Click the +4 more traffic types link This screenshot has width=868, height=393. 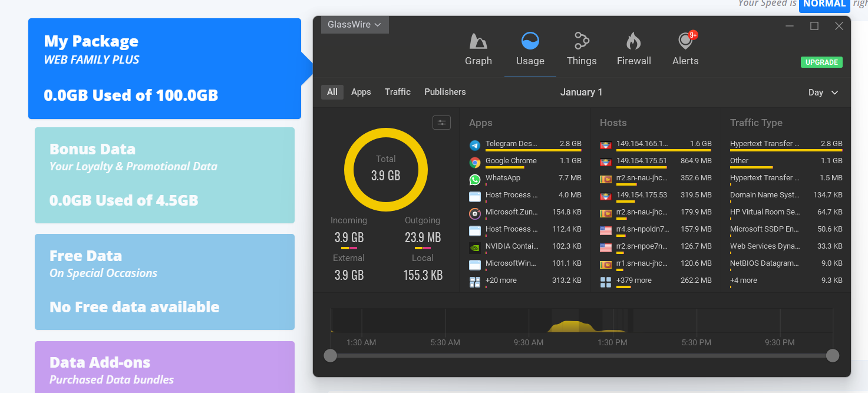point(744,280)
